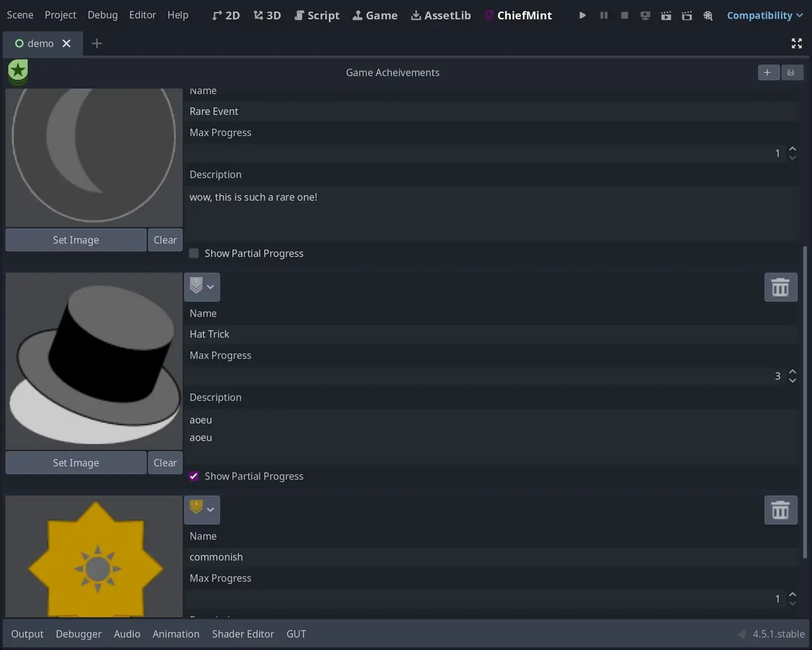Delete the commonish achievement
The image size is (812, 650).
click(780, 510)
